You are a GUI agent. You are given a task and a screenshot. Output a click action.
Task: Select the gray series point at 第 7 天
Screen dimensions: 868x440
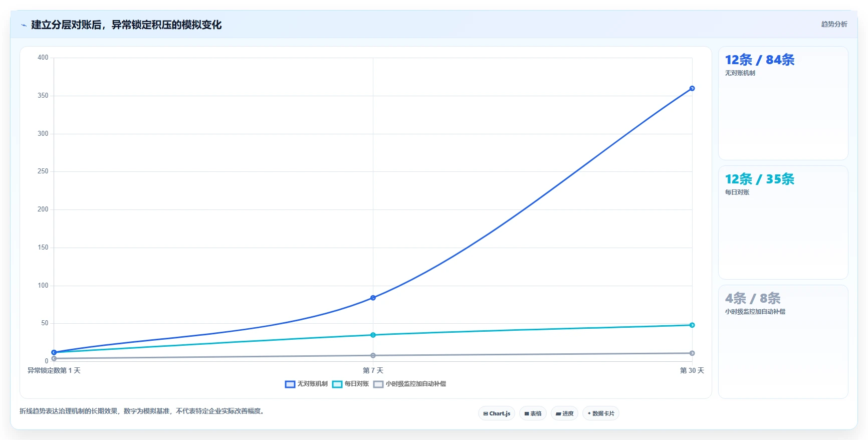click(x=373, y=355)
